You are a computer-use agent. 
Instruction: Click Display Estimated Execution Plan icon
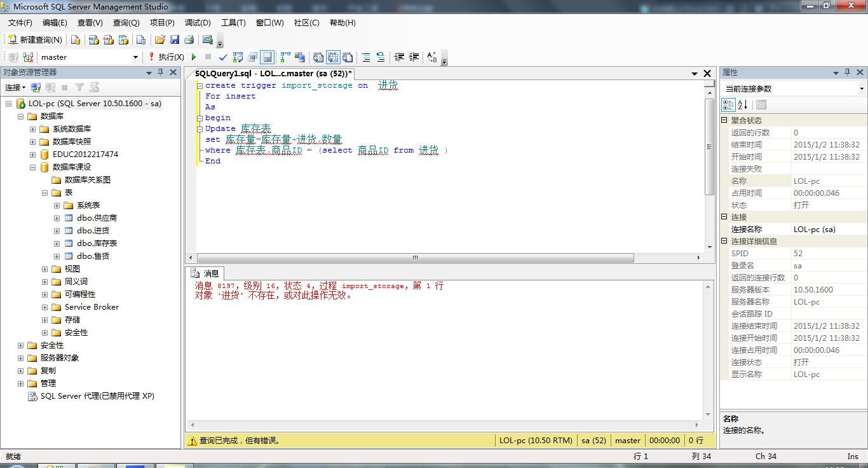coord(238,57)
